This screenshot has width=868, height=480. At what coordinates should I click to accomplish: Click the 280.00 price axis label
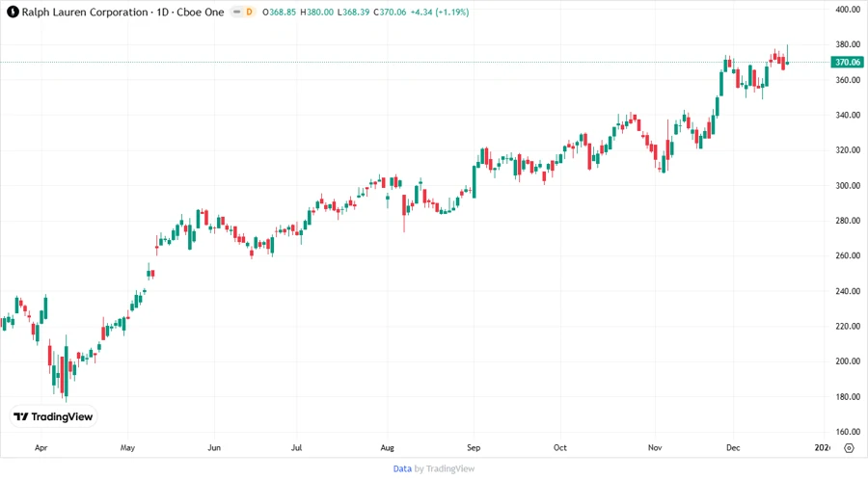(x=848, y=220)
